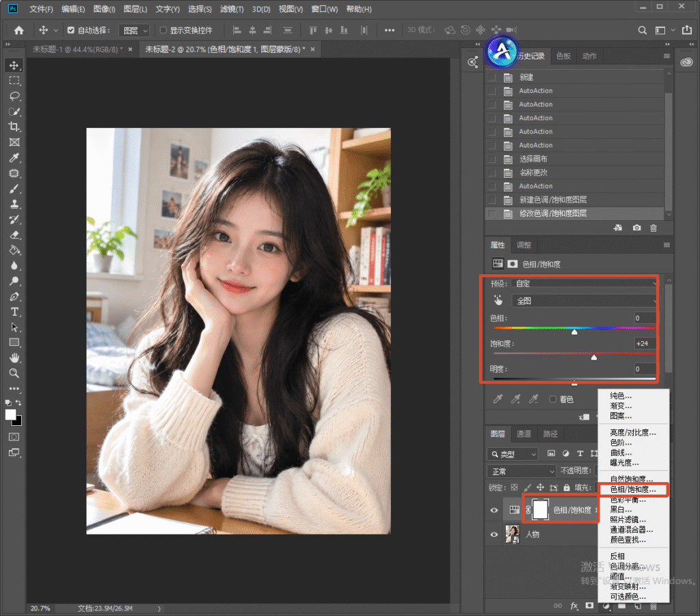Choose 色相/饱和度... from the adjustment menu

tap(633, 490)
